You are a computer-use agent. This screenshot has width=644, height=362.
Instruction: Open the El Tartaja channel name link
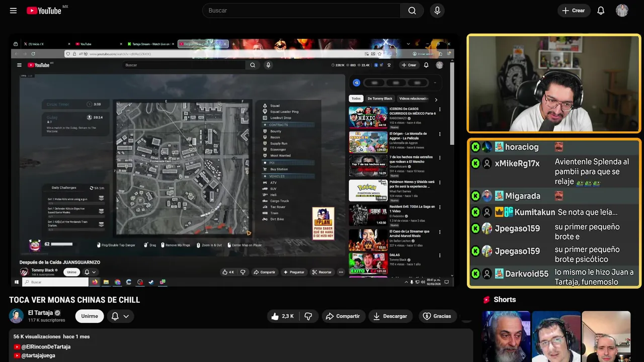41,313
